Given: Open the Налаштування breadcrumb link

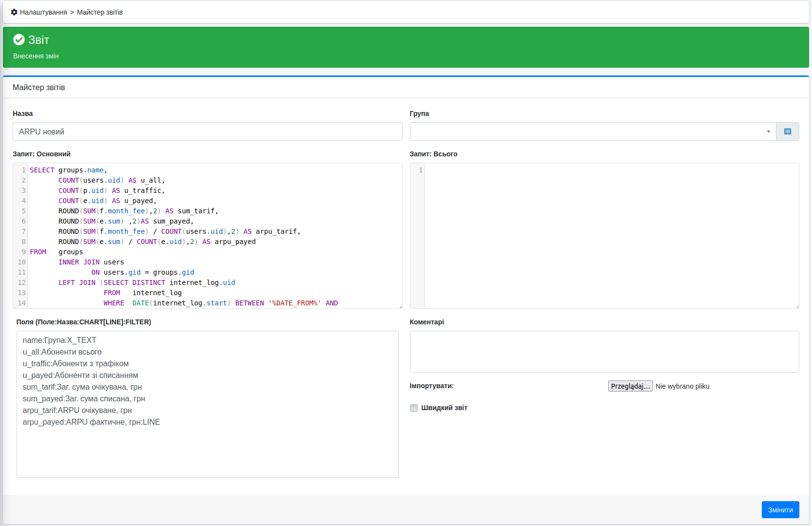Looking at the screenshot, I should [43, 12].
